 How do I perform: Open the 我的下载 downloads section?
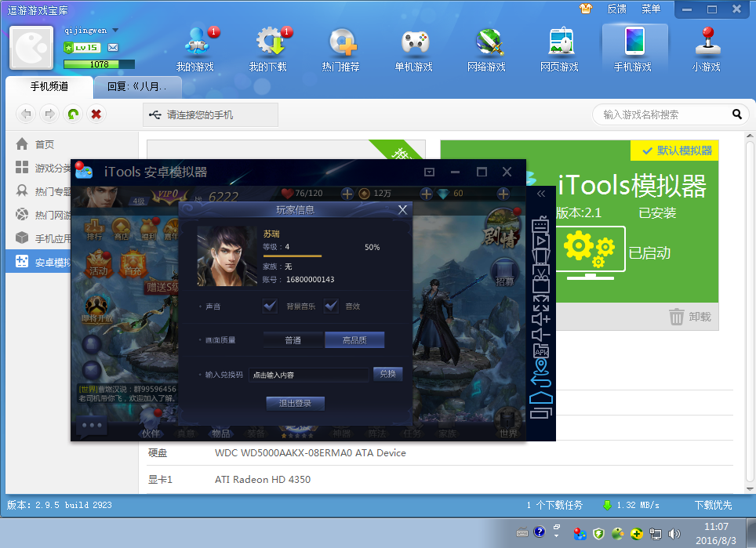[x=268, y=49]
